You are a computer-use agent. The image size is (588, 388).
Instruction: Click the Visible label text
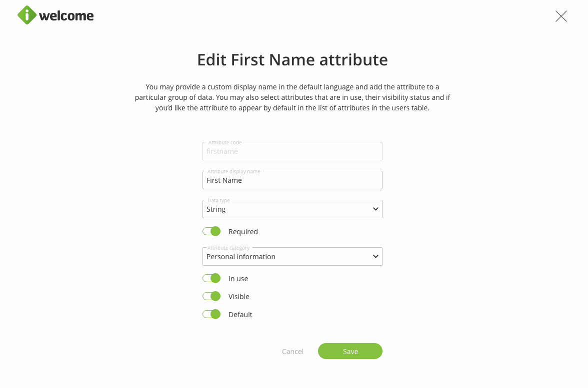coord(239,297)
